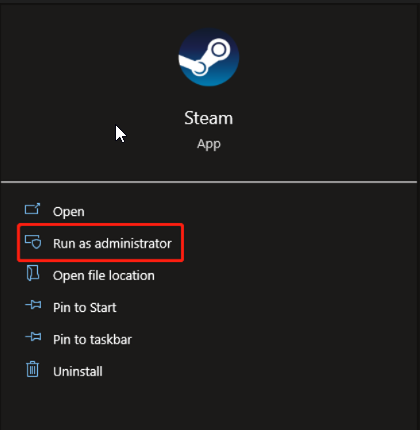Choose the Uninstall option text
The image size is (420, 430).
pyautogui.click(x=78, y=371)
